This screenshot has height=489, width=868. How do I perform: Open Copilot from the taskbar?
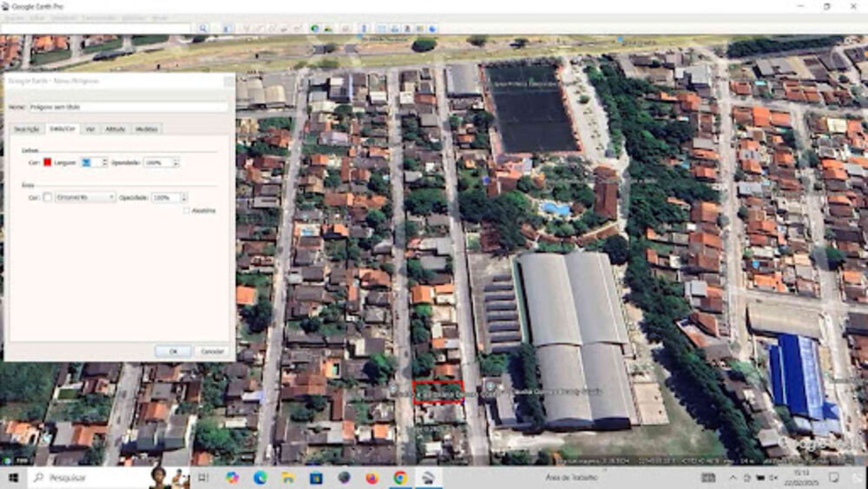[232, 478]
